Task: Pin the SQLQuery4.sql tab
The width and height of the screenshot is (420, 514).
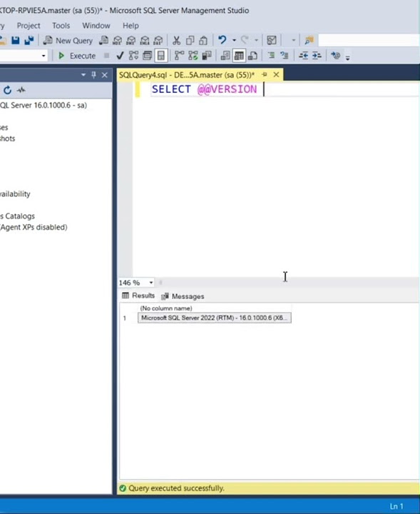Action: pos(265,75)
